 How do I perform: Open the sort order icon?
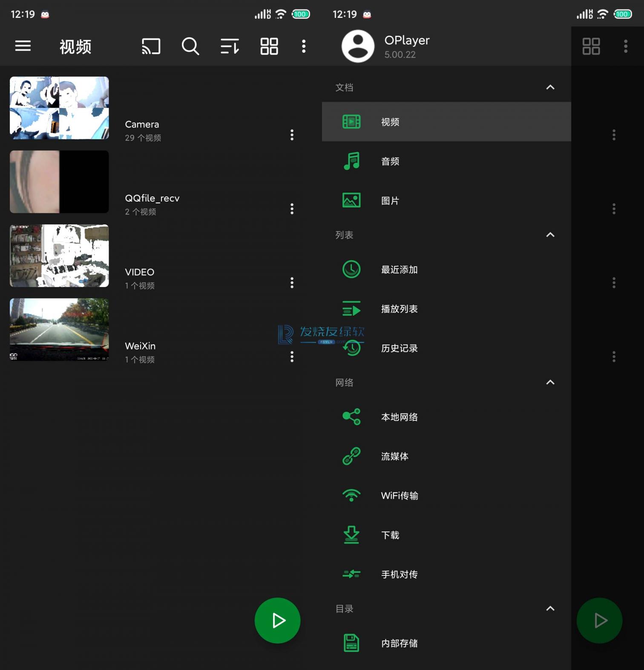coord(230,46)
